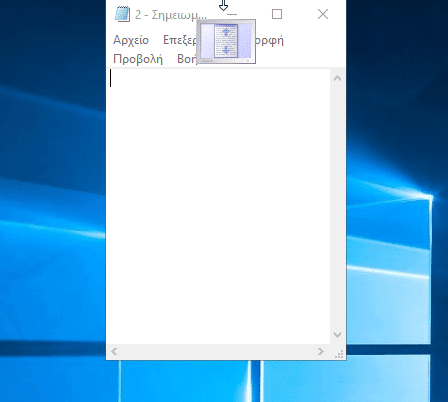Viewport: 448px width, 402px height.
Task: Maximize the Notepad window
Action: pyautogui.click(x=277, y=14)
